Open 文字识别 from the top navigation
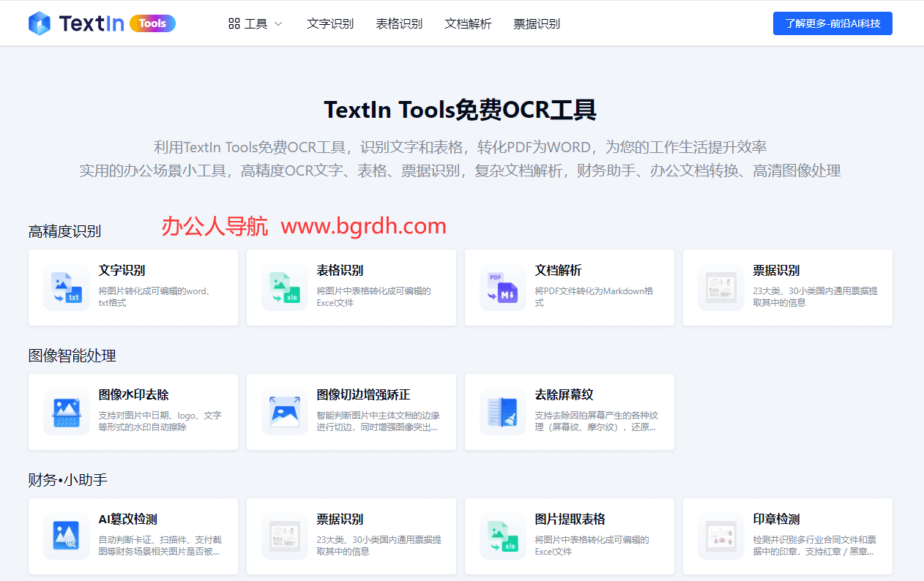 330,23
